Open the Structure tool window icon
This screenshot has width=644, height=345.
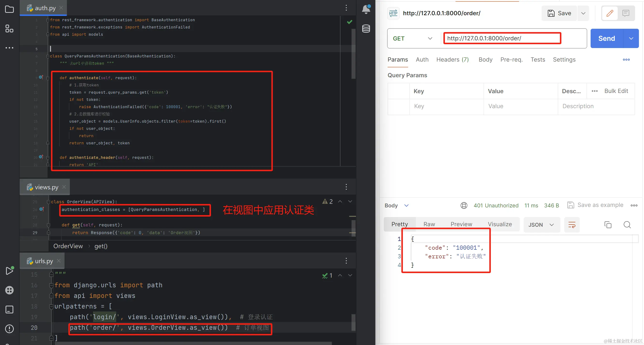[9, 28]
